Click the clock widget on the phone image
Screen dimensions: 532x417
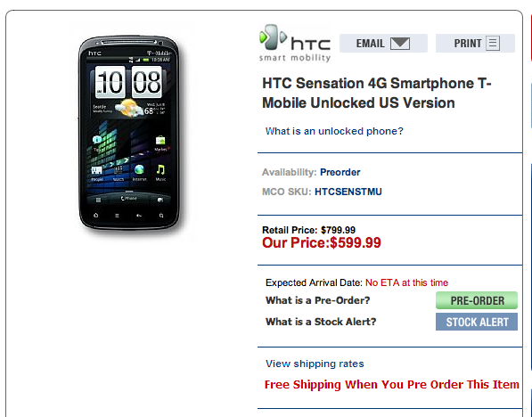128,82
